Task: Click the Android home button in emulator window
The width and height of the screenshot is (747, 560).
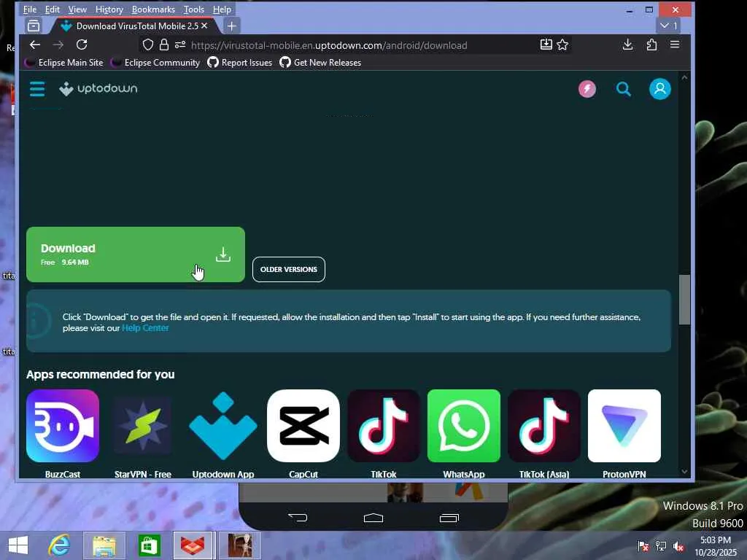Action: (x=373, y=518)
